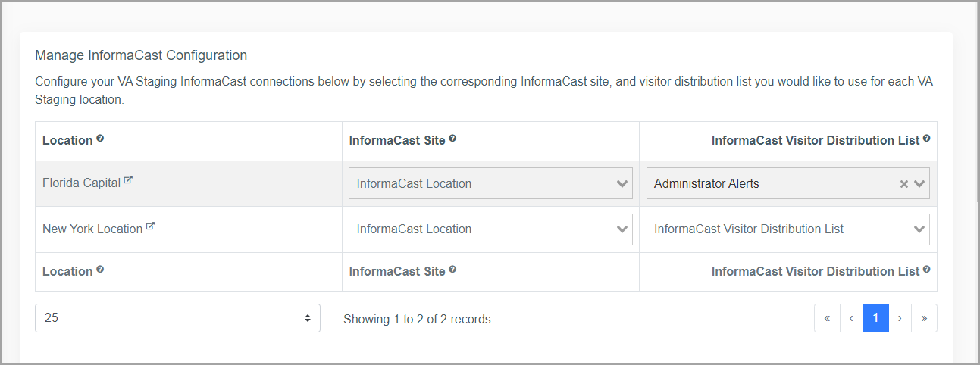Screen dimensions: 980x365
Task: Go to next page with › button
Action: coord(900,318)
